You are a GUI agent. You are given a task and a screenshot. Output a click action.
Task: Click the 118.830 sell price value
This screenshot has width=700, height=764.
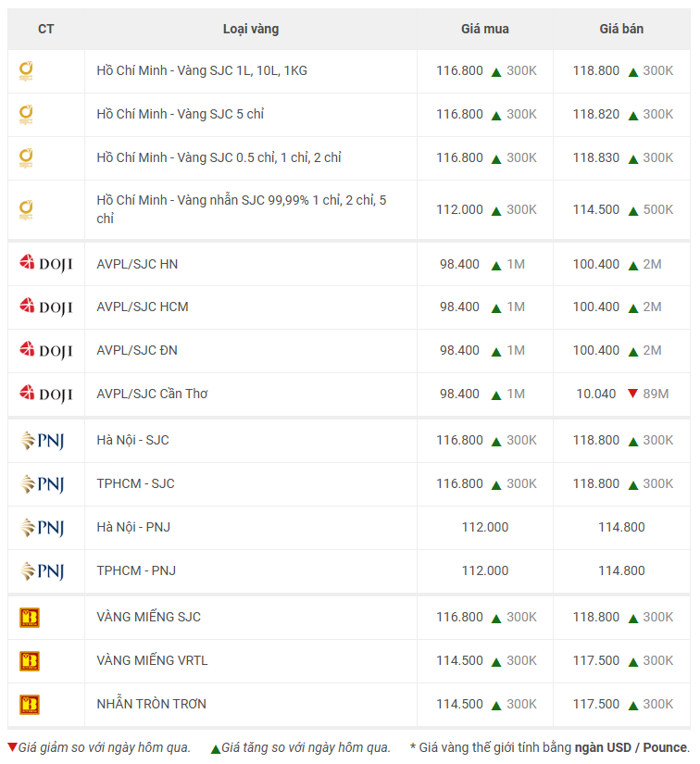tap(596, 157)
